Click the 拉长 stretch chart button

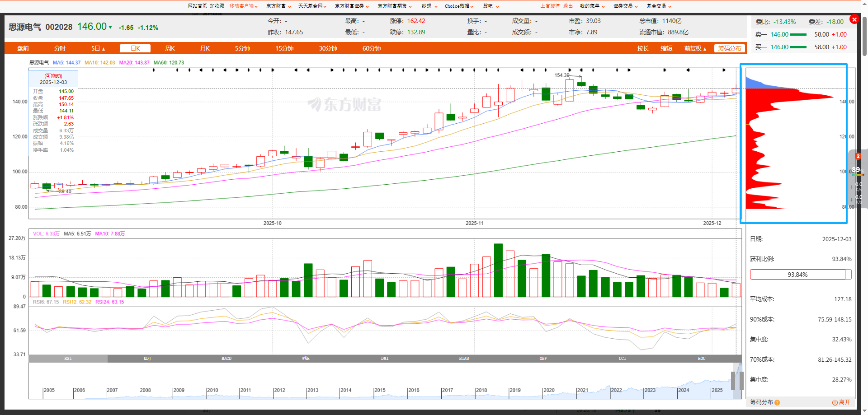[643, 48]
